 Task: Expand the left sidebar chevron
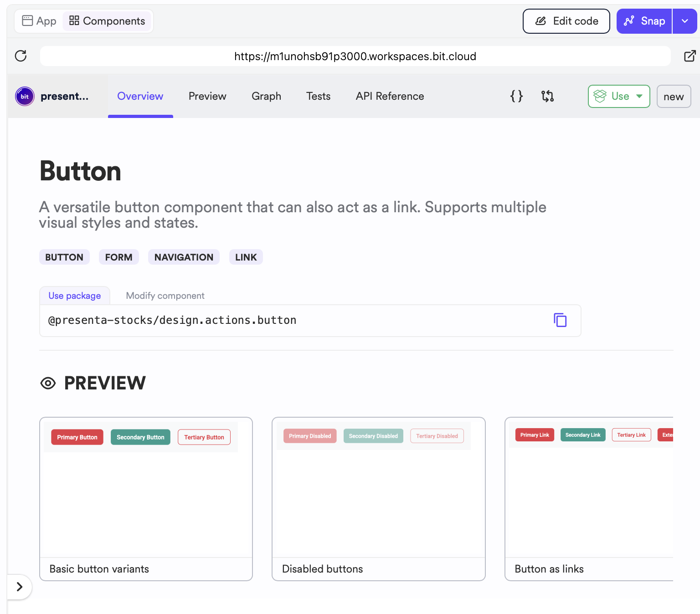[x=19, y=587]
